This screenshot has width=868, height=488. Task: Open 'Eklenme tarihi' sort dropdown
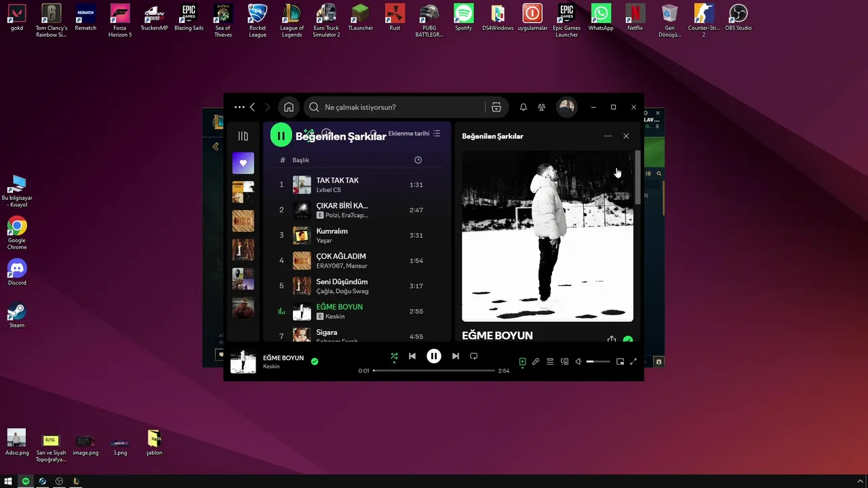tap(414, 134)
